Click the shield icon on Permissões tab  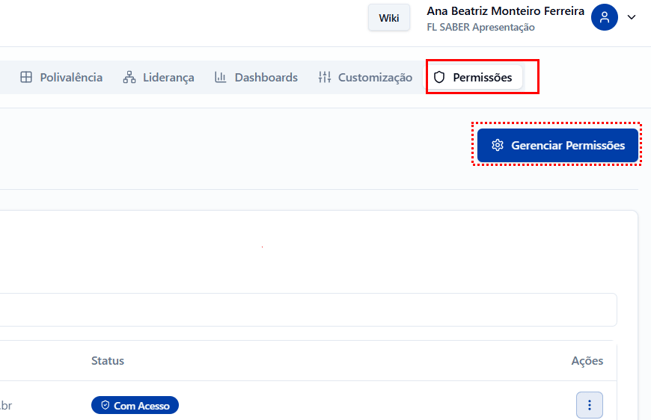439,77
